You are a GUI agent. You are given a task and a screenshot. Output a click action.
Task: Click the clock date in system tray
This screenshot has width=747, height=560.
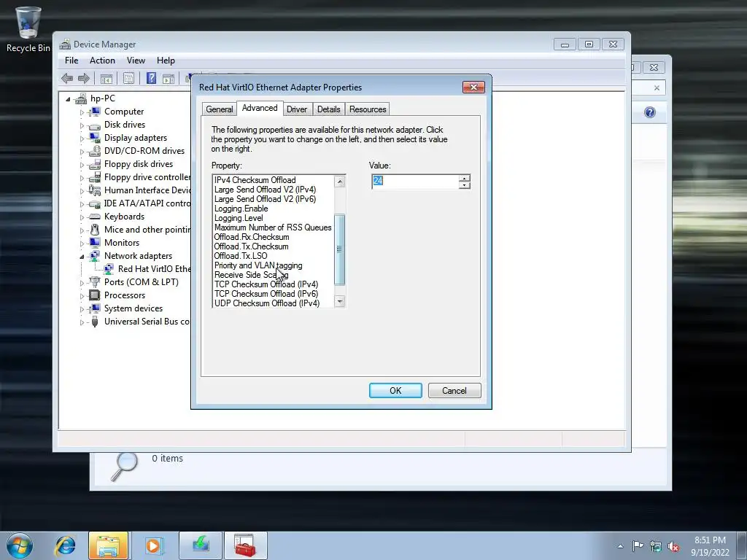710,553
